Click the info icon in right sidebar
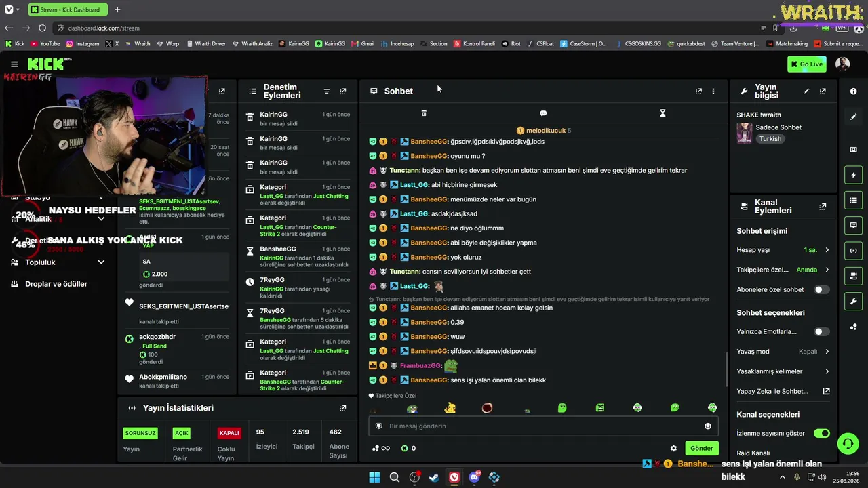 853,91
